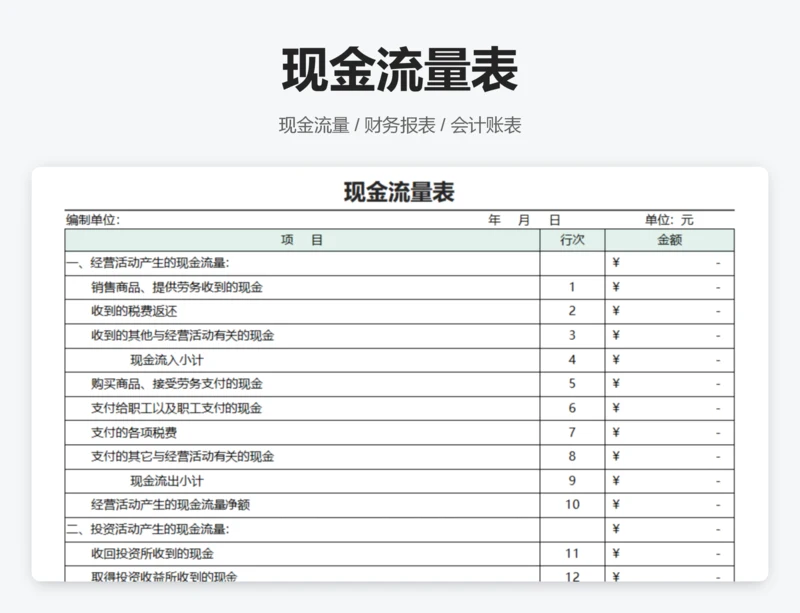
Task: Select the cell 经营活动产生的现金流量净额
Action: pyautogui.click(x=302, y=505)
